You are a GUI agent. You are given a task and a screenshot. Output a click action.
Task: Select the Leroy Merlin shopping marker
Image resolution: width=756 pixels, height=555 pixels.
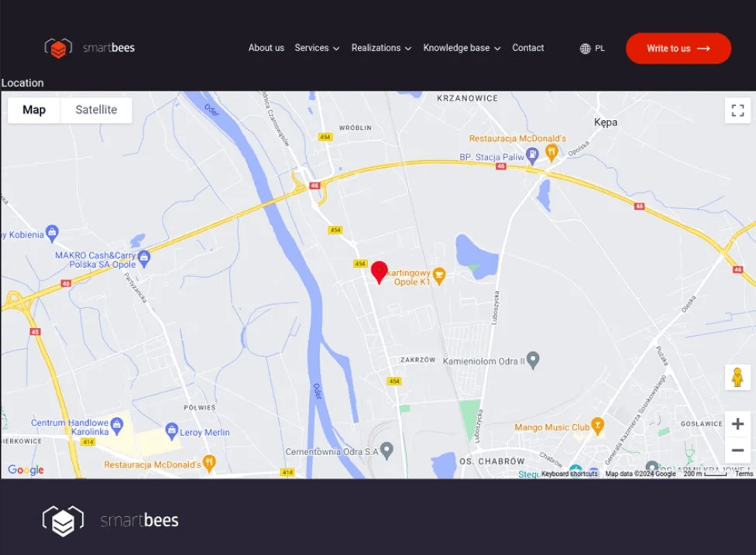(172, 430)
